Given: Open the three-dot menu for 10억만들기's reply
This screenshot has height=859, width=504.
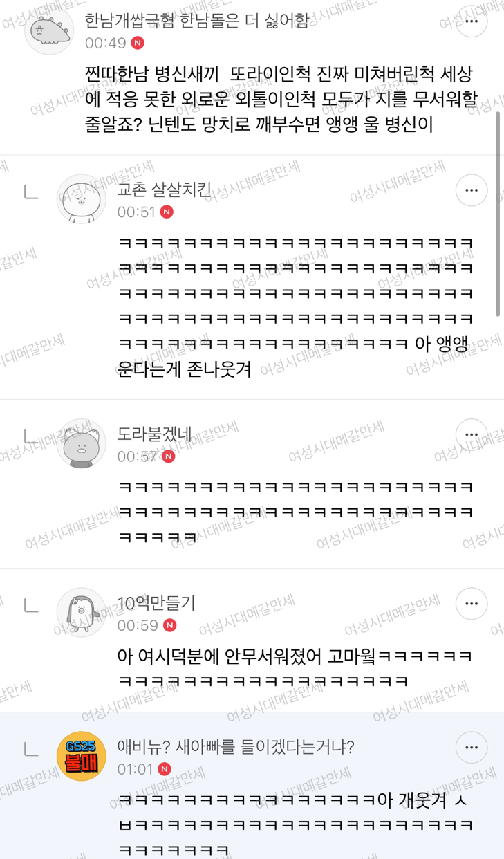Looking at the screenshot, I should (472, 604).
